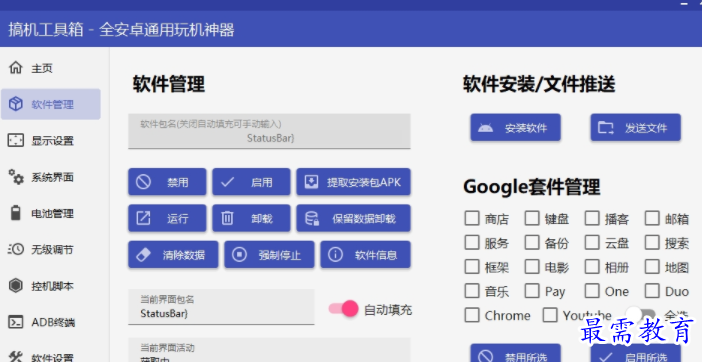702x362 pixels.
Task: Check the 邮箱 checkbox
Action: pyautogui.click(x=652, y=218)
